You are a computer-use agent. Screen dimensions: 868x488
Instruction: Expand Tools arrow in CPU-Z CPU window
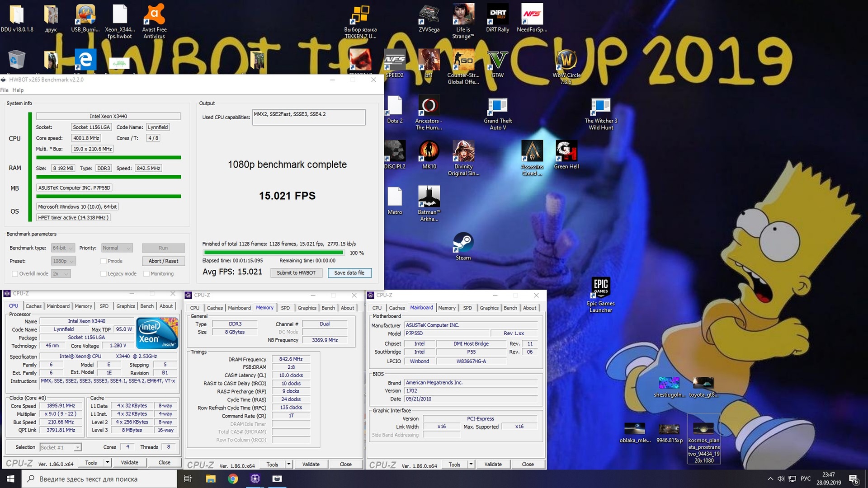tap(108, 463)
